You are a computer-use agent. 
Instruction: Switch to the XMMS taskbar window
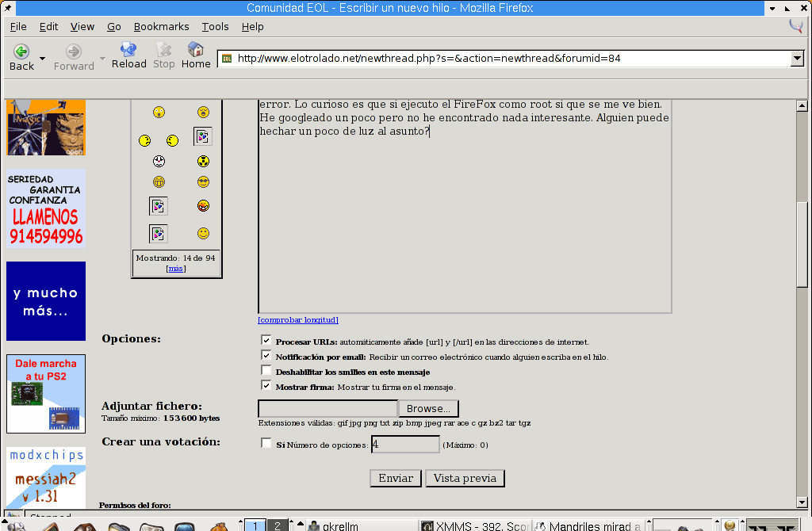(476, 525)
